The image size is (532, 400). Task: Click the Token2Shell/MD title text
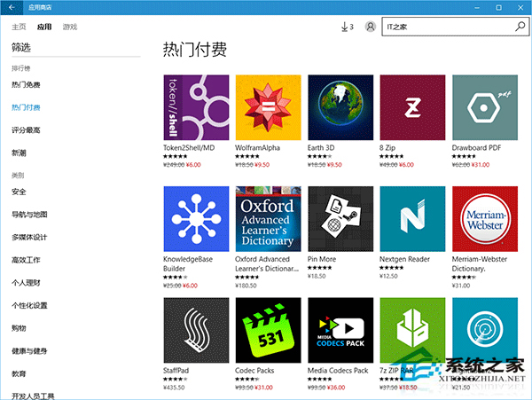(189, 148)
